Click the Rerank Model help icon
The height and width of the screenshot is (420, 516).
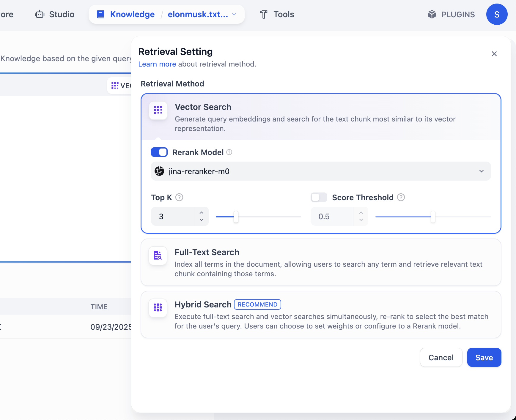[x=229, y=152]
